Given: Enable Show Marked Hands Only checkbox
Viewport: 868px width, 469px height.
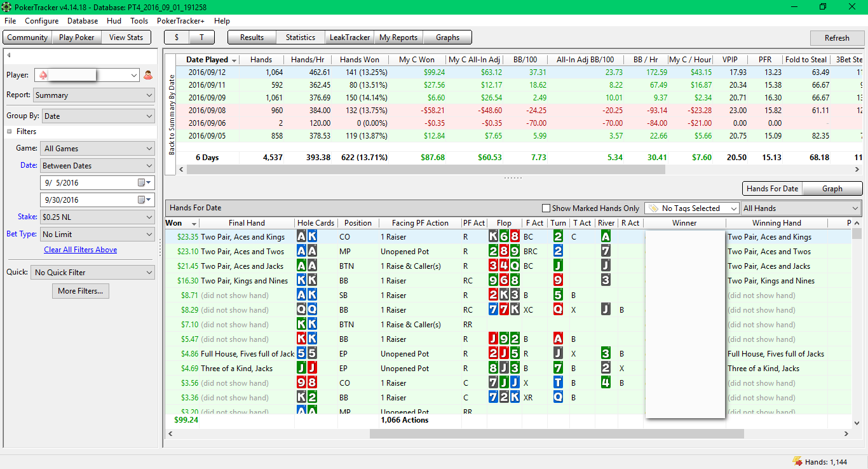Looking at the screenshot, I should tap(546, 208).
